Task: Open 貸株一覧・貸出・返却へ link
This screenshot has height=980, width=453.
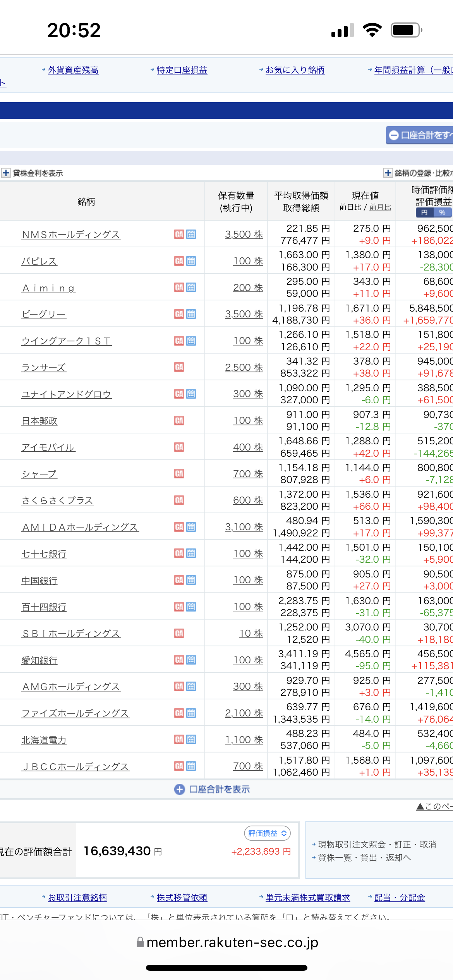Action: tap(364, 858)
